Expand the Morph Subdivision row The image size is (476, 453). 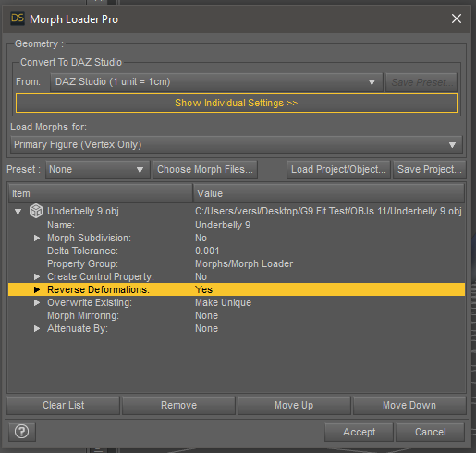pos(37,238)
